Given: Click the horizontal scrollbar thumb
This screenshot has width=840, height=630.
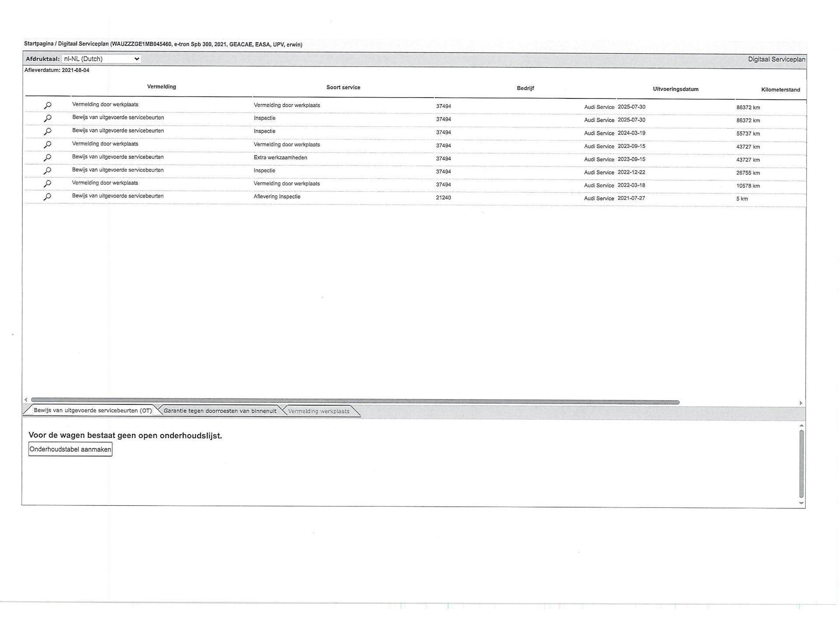Looking at the screenshot, I should [x=354, y=402].
